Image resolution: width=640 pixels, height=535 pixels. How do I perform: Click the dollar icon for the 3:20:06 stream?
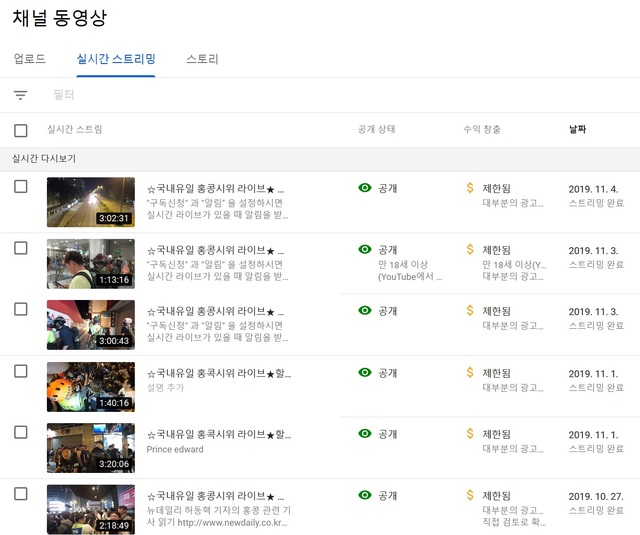click(x=470, y=433)
